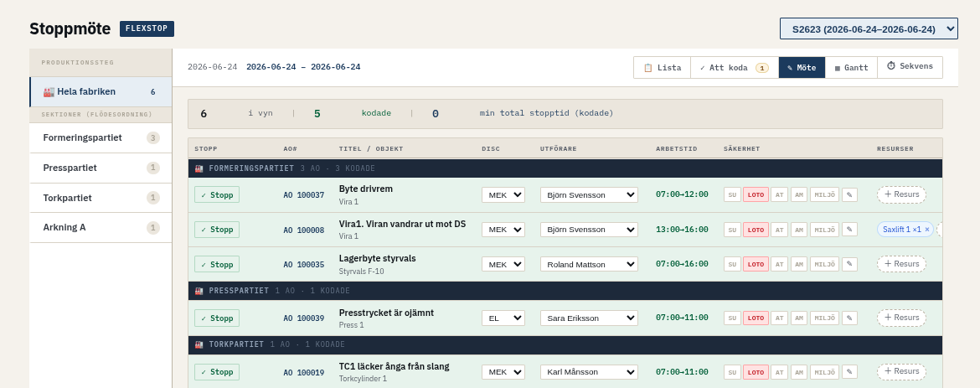Click pencil note icon in Presstrycket är ojämnt row
The width and height of the screenshot is (980, 388).
coord(849,318)
